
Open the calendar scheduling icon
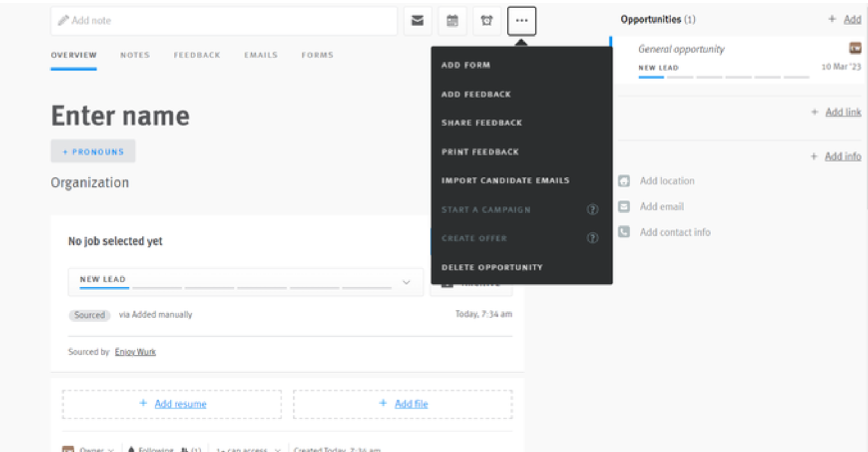[x=453, y=21]
